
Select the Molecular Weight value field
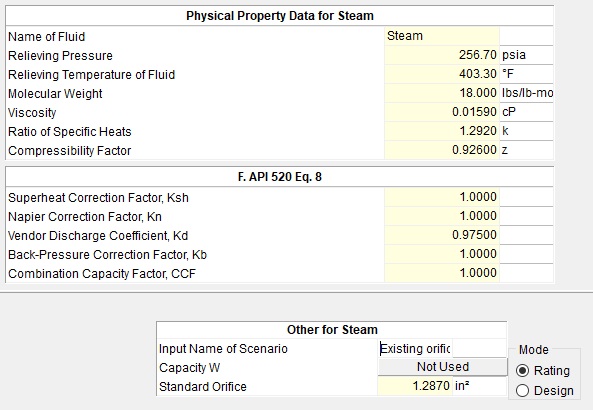[442, 93]
